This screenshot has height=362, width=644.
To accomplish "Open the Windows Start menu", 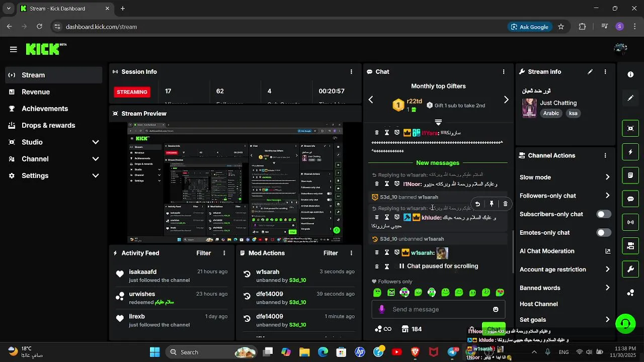I will (x=154, y=352).
